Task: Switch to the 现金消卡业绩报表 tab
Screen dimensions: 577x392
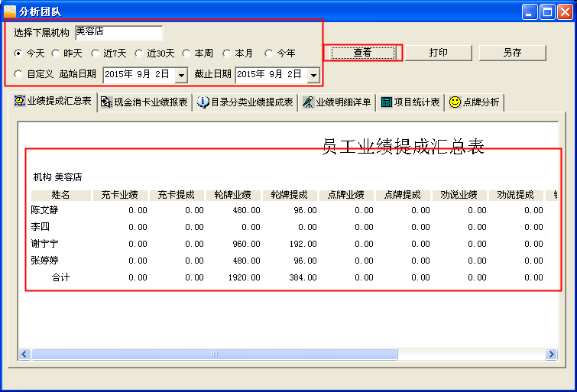Action: pyautogui.click(x=144, y=102)
